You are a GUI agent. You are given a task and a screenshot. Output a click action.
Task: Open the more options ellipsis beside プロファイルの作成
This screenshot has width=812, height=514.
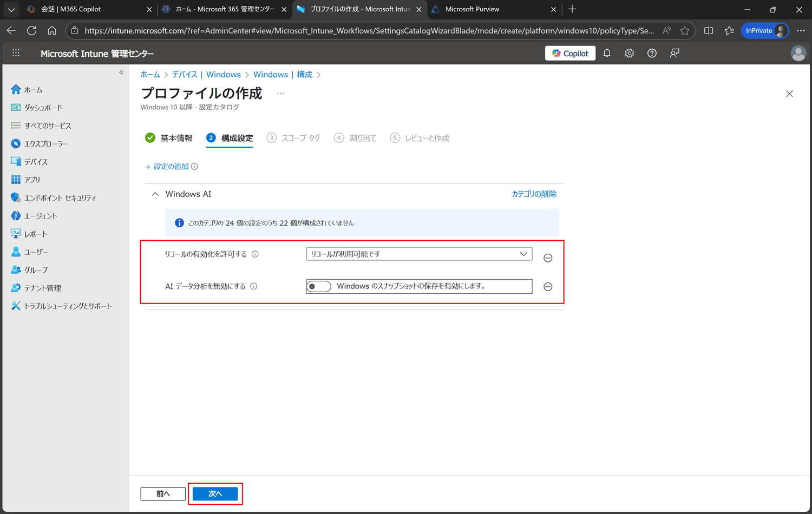280,94
